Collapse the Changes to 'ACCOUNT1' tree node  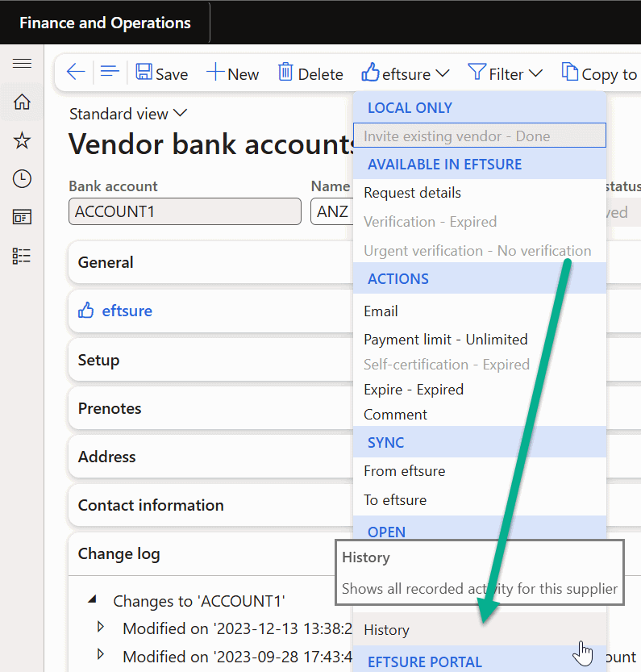(92, 599)
